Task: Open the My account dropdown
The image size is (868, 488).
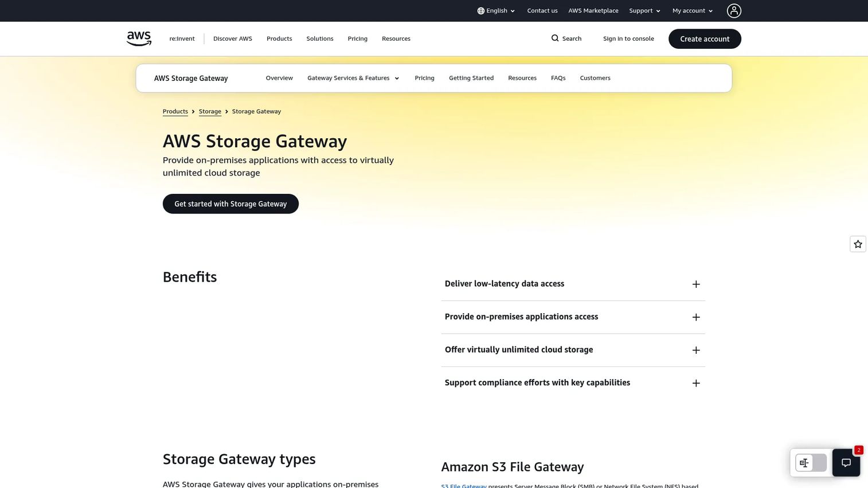Action: [693, 11]
